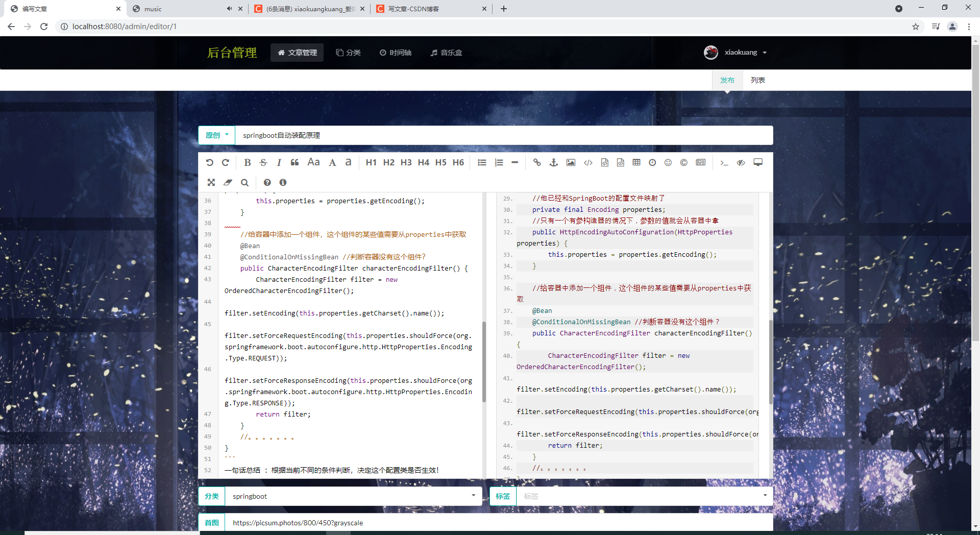Viewport: 980px width, 535px height.
Task: Insert HTML entities copyright icon
Action: tap(683, 162)
